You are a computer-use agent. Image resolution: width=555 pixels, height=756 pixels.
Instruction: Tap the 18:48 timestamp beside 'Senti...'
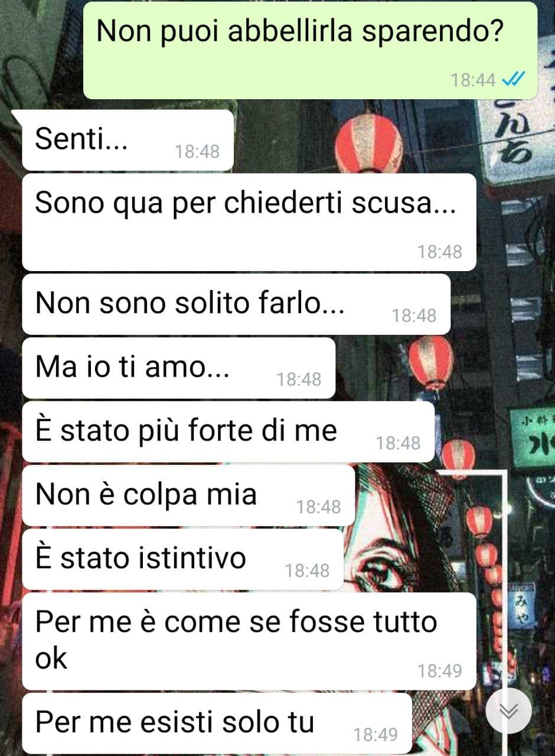tap(197, 152)
